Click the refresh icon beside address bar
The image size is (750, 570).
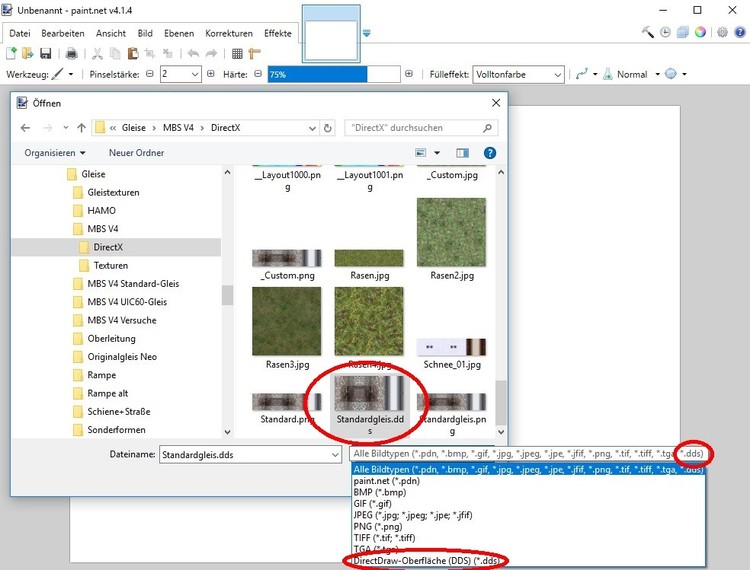click(328, 128)
